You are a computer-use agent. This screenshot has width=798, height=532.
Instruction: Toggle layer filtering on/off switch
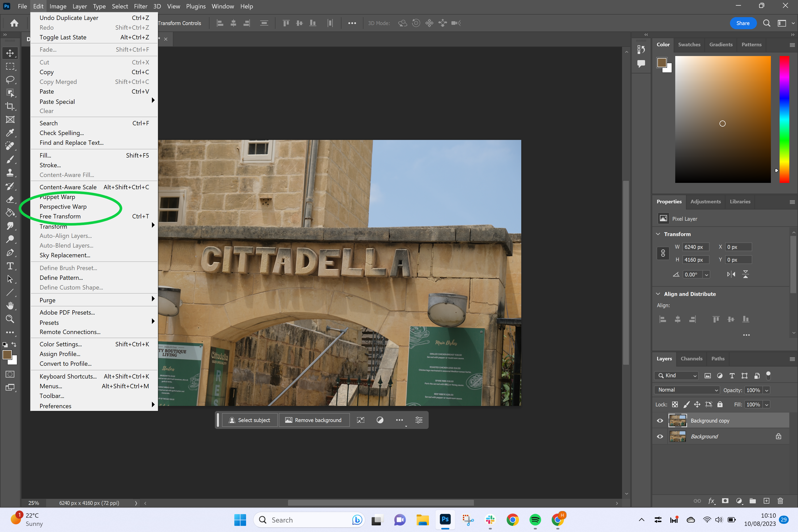click(x=769, y=375)
